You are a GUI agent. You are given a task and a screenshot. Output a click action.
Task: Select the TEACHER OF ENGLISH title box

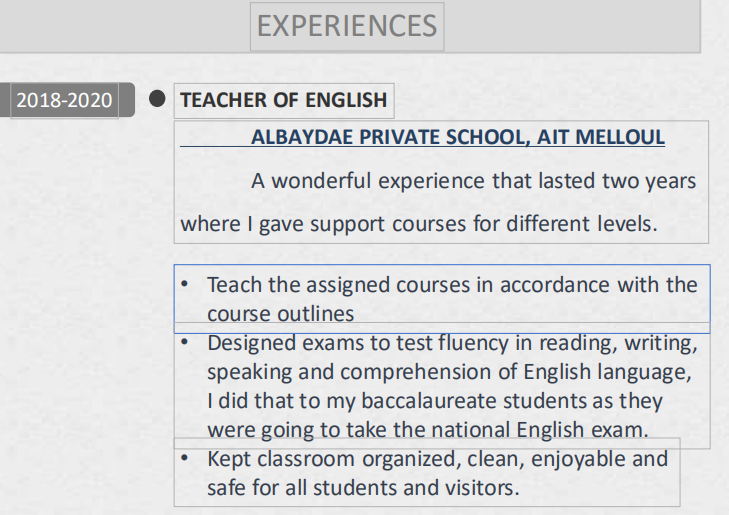pyautogui.click(x=283, y=100)
